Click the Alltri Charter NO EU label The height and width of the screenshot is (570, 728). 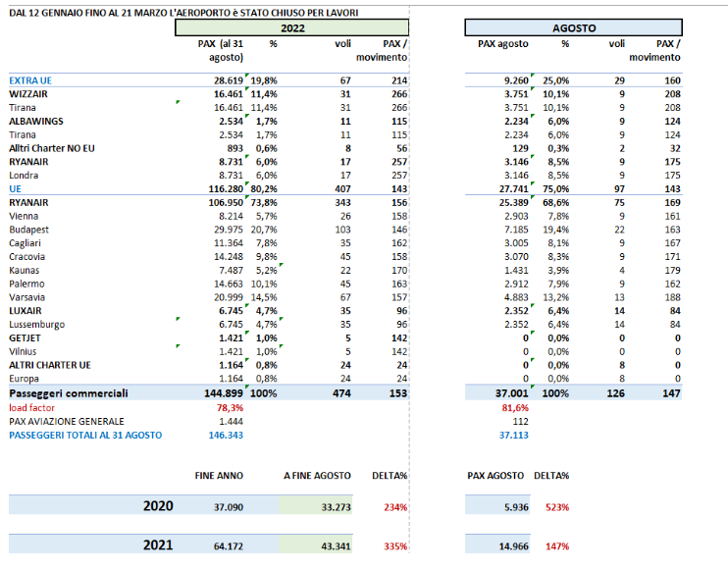[52, 148]
